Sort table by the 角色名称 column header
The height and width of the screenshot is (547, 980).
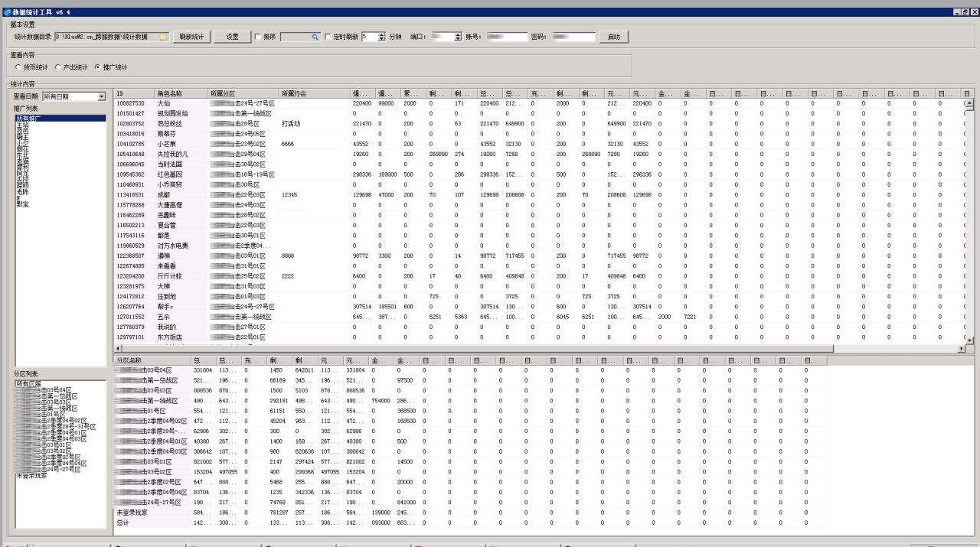coord(180,93)
